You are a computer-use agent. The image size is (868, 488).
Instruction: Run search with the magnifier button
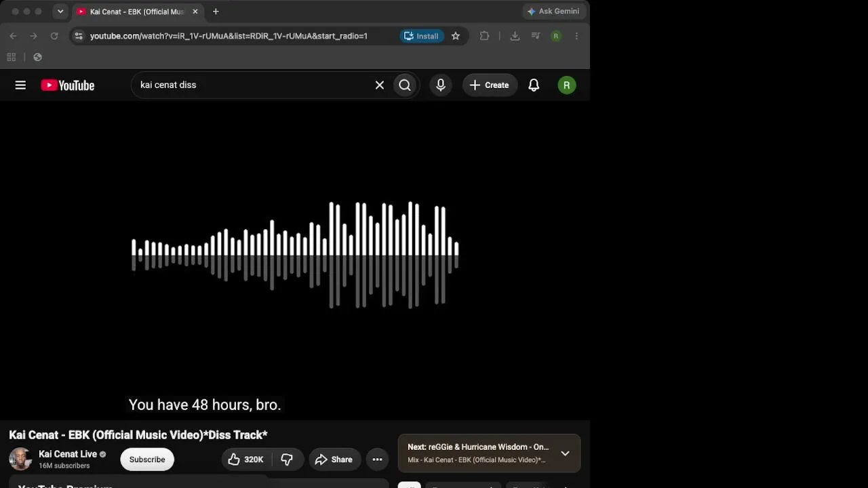click(x=405, y=85)
